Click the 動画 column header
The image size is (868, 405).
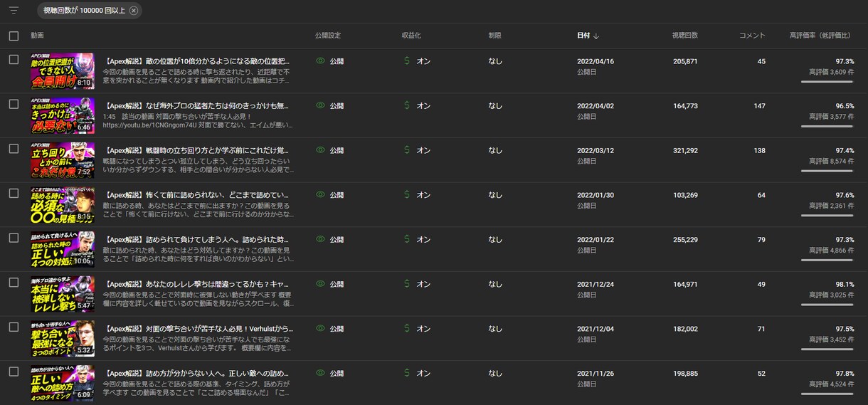pyautogui.click(x=37, y=36)
